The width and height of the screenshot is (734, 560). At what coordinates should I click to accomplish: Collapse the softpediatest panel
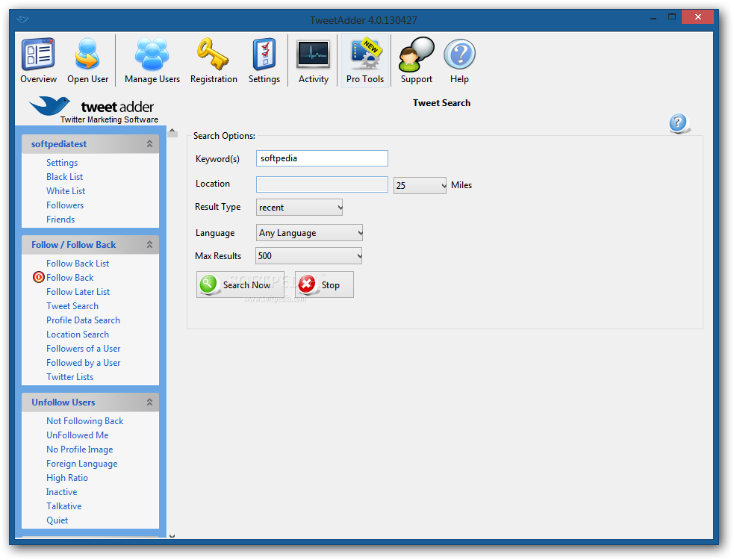(x=149, y=144)
